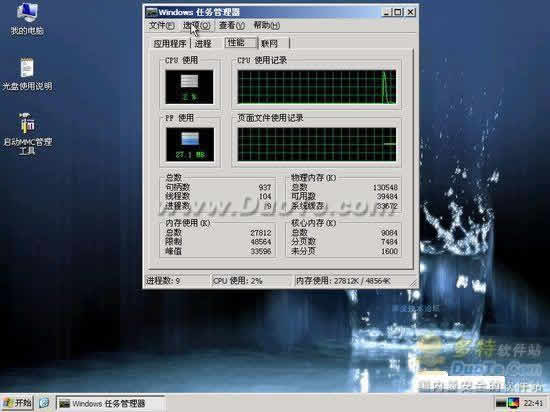Click the 物理内存 总数 value 130548

[x=385, y=188]
